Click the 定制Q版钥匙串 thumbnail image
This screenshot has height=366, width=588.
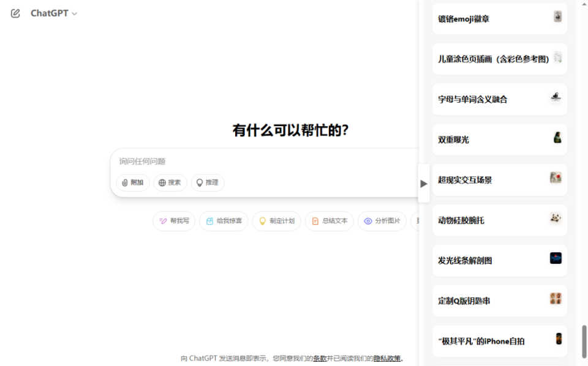pos(556,299)
